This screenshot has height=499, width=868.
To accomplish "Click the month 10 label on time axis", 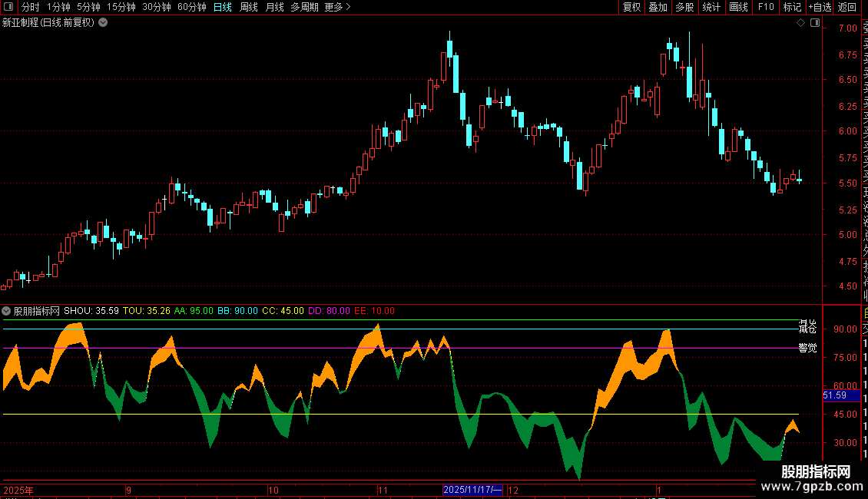I will [273, 490].
